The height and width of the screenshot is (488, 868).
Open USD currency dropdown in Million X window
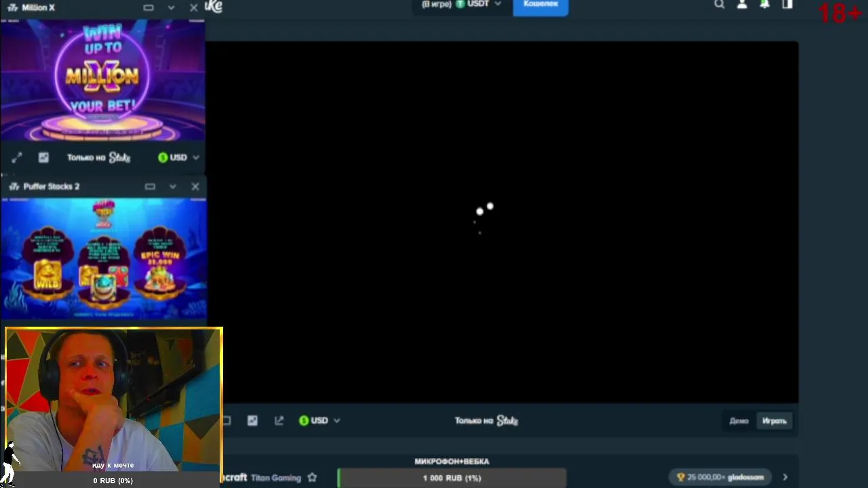pos(179,157)
